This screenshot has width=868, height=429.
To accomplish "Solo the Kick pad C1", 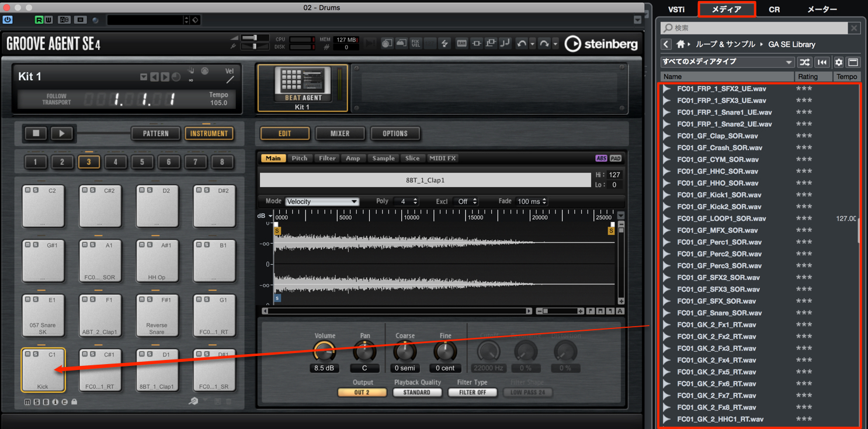I will pyautogui.click(x=36, y=354).
